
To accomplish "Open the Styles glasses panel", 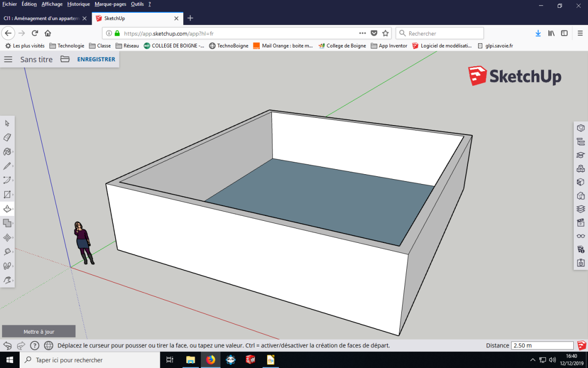I will (x=581, y=236).
